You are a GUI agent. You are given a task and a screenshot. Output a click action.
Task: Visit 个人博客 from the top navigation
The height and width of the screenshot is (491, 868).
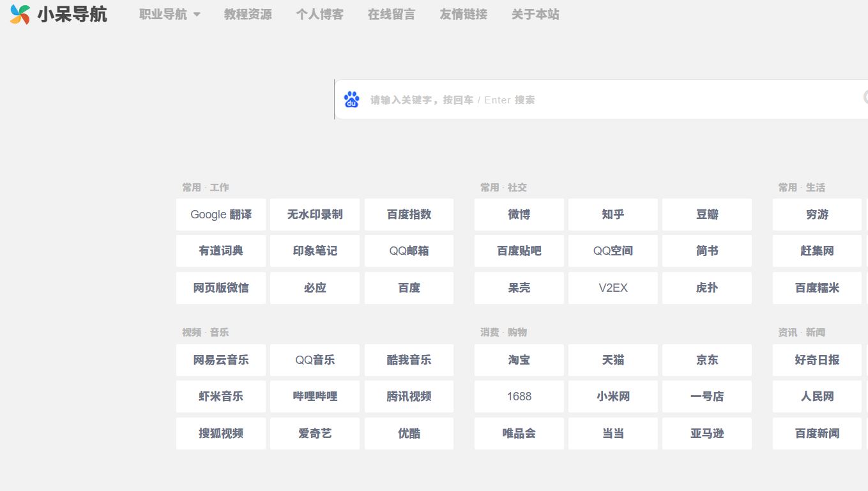(x=320, y=14)
